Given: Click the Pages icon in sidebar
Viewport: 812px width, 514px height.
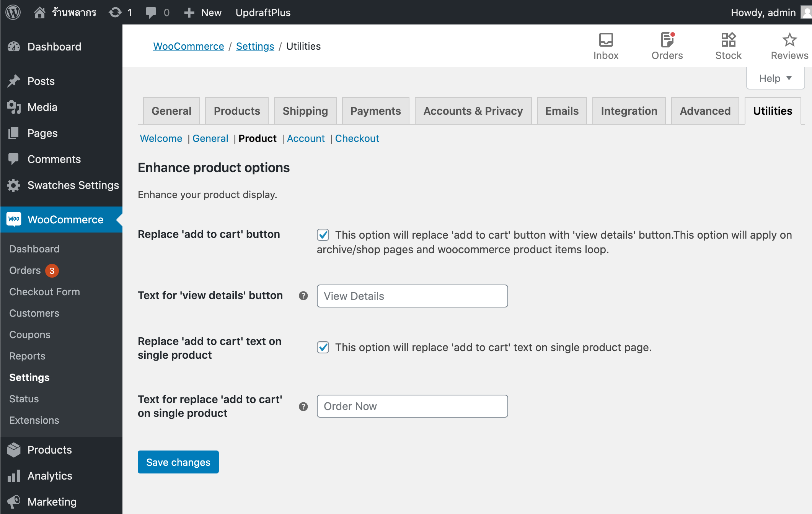Looking at the screenshot, I should 14,133.
